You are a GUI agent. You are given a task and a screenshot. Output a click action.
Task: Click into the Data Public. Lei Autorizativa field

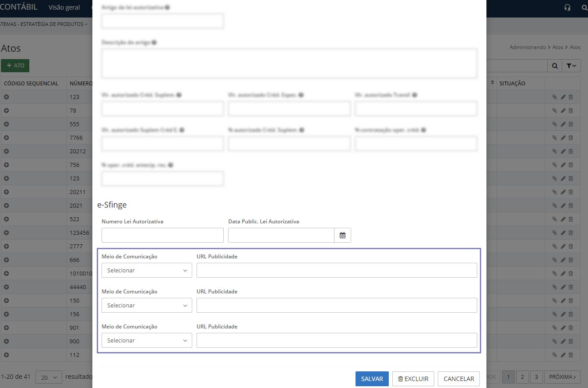[x=281, y=235]
